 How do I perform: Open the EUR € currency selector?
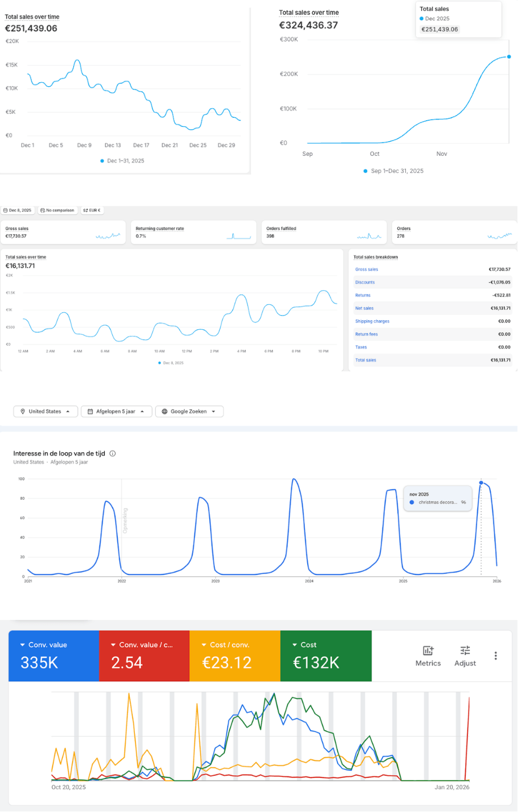pyautogui.click(x=92, y=210)
